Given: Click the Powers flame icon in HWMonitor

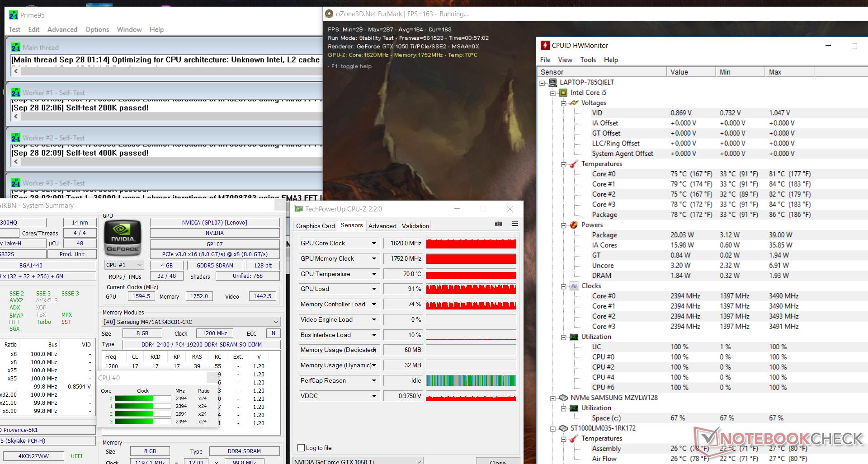Looking at the screenshot, I should pyautogui.click(x=574, y=225).
